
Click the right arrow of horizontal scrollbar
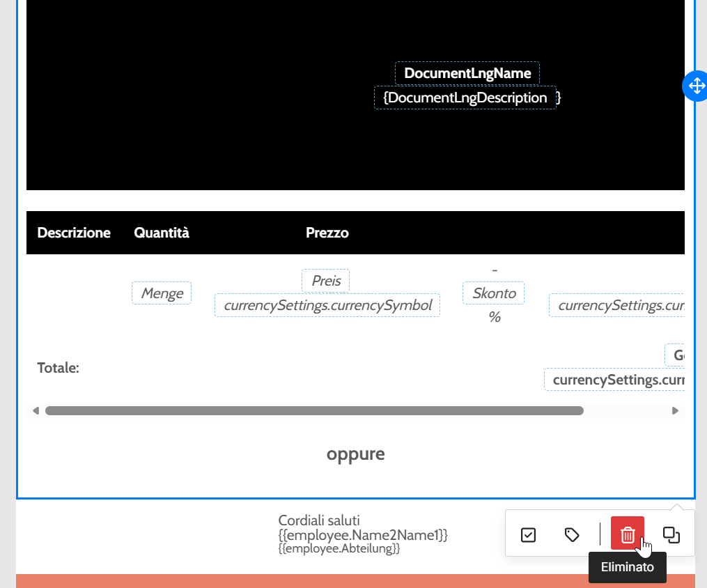pos(674,411)
